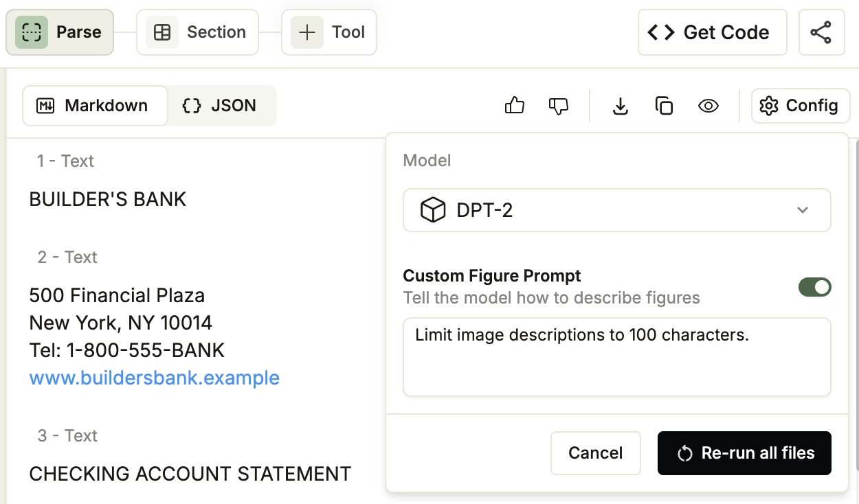Open the www.buildersbank.example link
Image resolution: width=859 pixels, height=504 pixels.
(155, 378)
